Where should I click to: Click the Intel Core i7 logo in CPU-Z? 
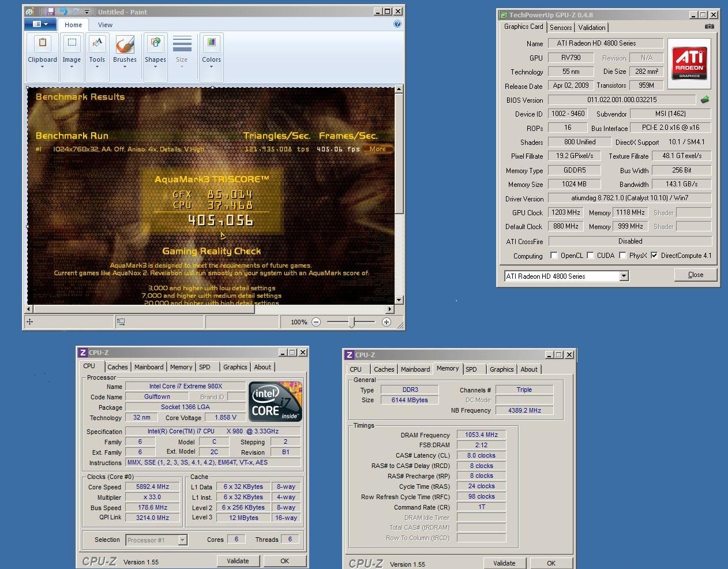click(x=275, y=402)
